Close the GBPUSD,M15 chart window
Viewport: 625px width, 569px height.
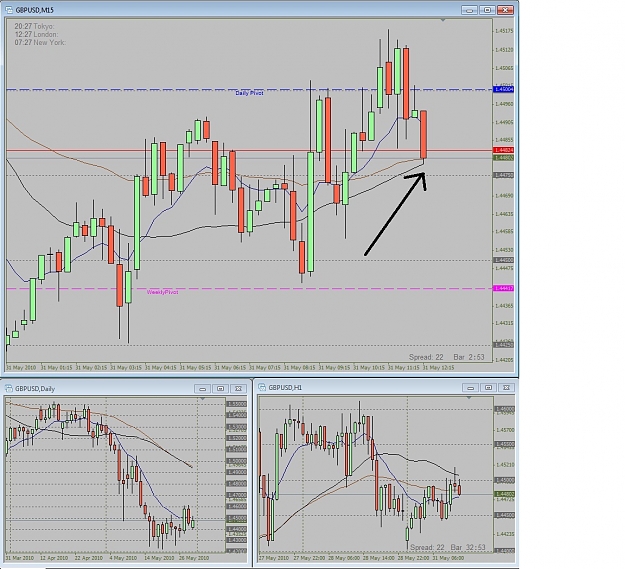(x=505, y=10)
